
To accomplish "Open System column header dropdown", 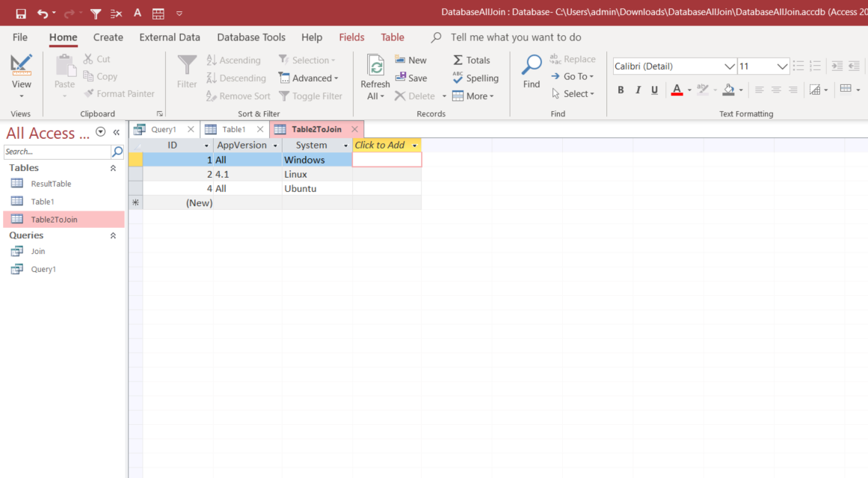I will 345,146.
